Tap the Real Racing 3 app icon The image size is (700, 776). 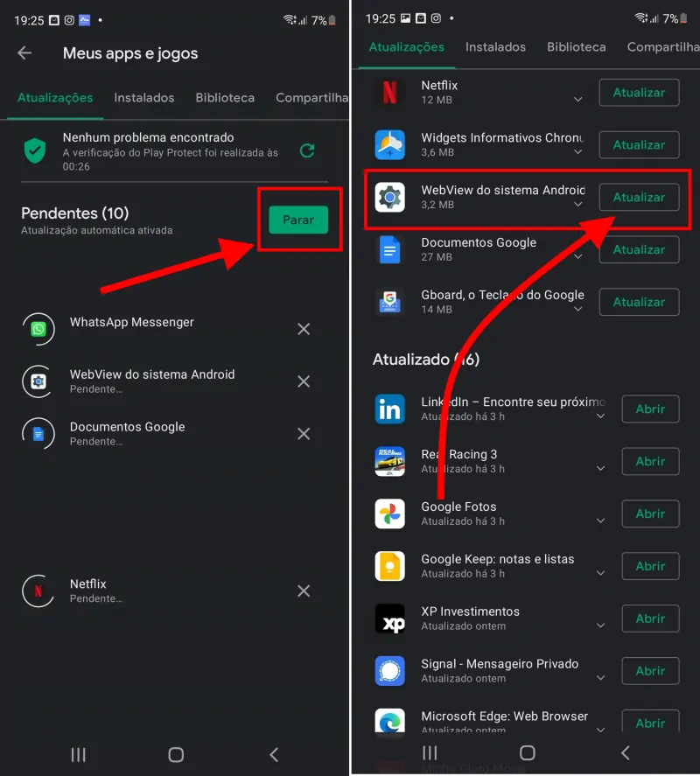(389, 462)
